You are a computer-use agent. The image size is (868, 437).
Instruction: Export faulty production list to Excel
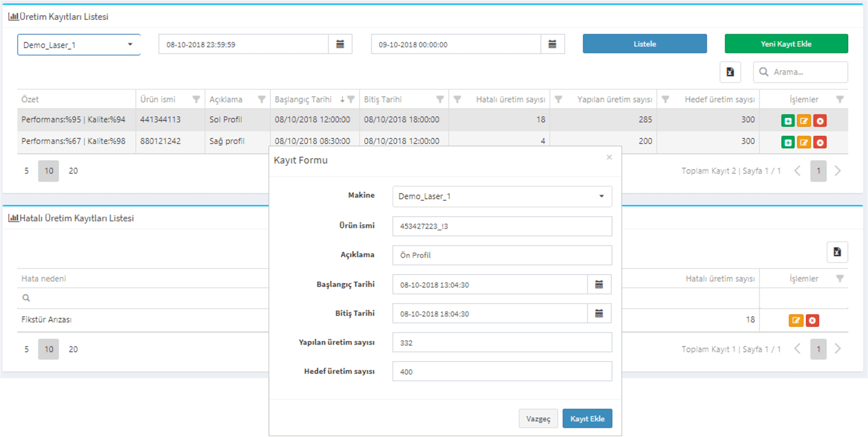(x=837, y=252)
